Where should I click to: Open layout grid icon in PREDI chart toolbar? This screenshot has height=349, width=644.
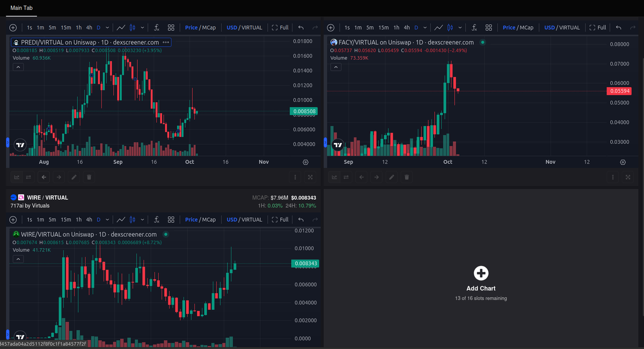point(171,27)
